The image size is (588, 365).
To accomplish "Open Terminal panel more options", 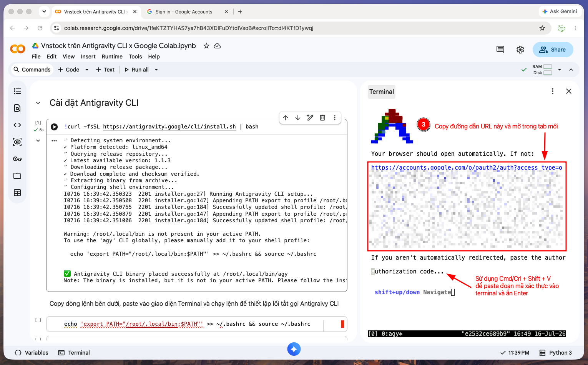I will point(553,91).
